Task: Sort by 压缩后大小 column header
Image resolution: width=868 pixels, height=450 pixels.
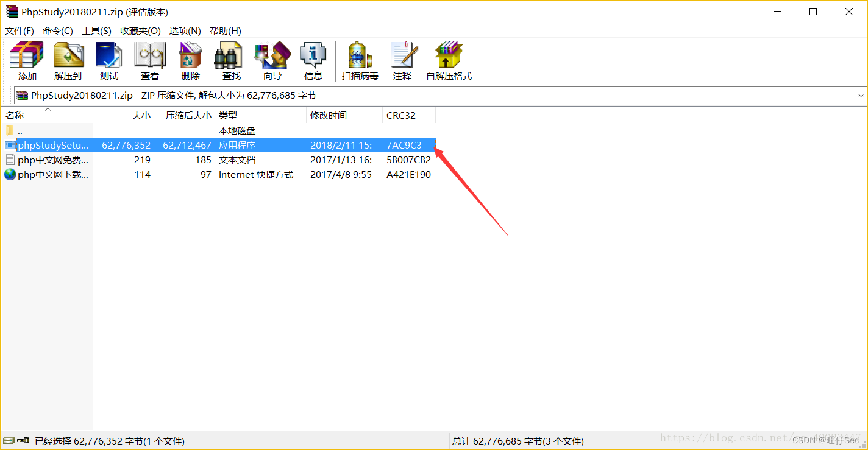Action: point(185,115)
